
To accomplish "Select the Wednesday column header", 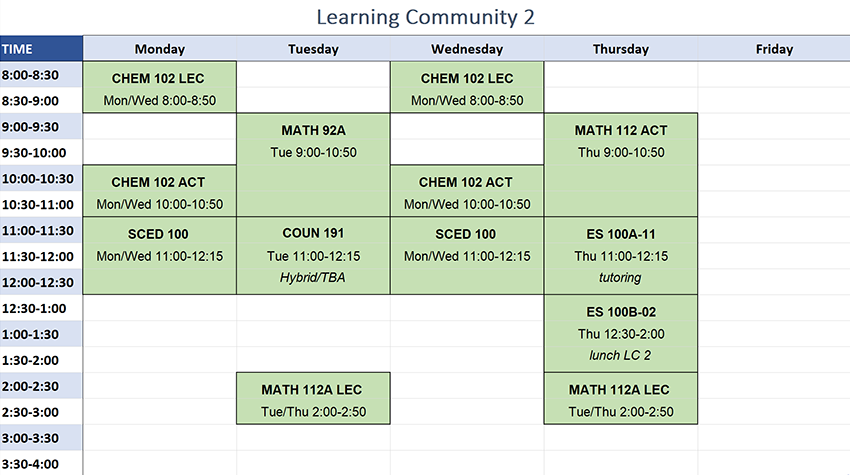I will (466, 48).
